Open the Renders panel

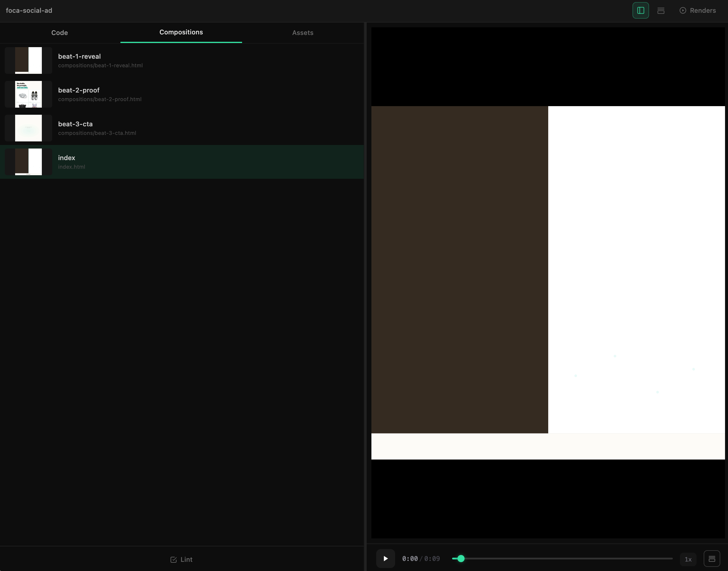coord(702,10)
